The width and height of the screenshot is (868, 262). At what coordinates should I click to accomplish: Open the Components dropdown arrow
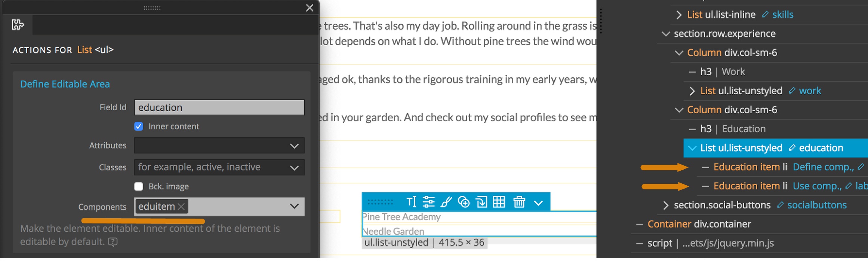[x=294, y=207]
